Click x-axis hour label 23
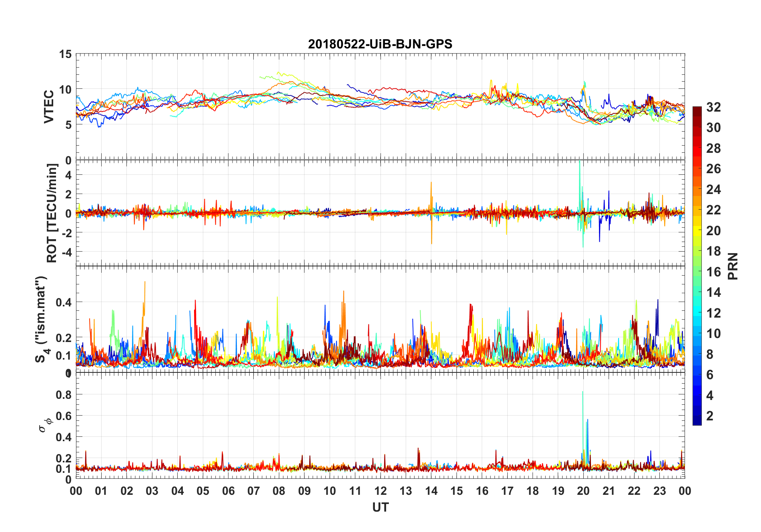Screen dimensions: 761x532 coord(659,491)
